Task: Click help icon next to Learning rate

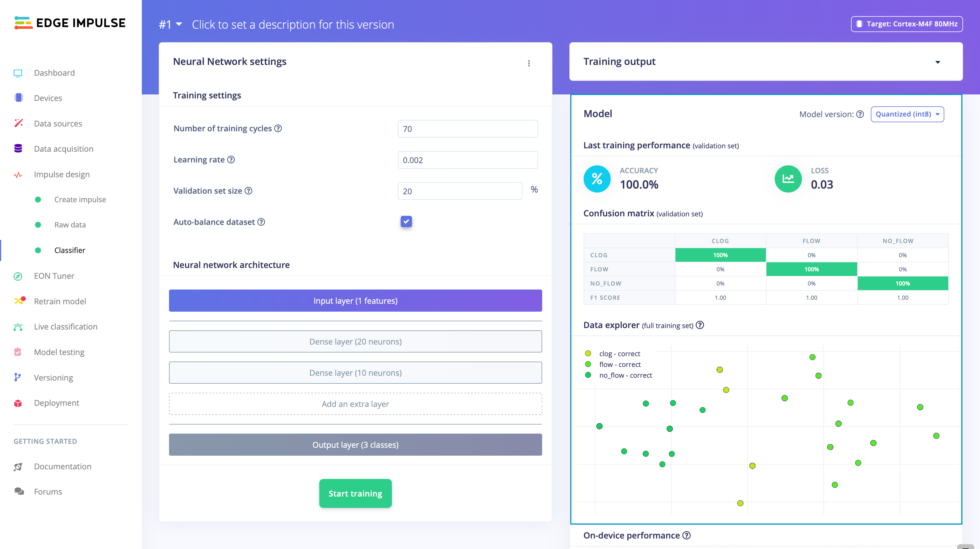Action: [x=231, y=159]
